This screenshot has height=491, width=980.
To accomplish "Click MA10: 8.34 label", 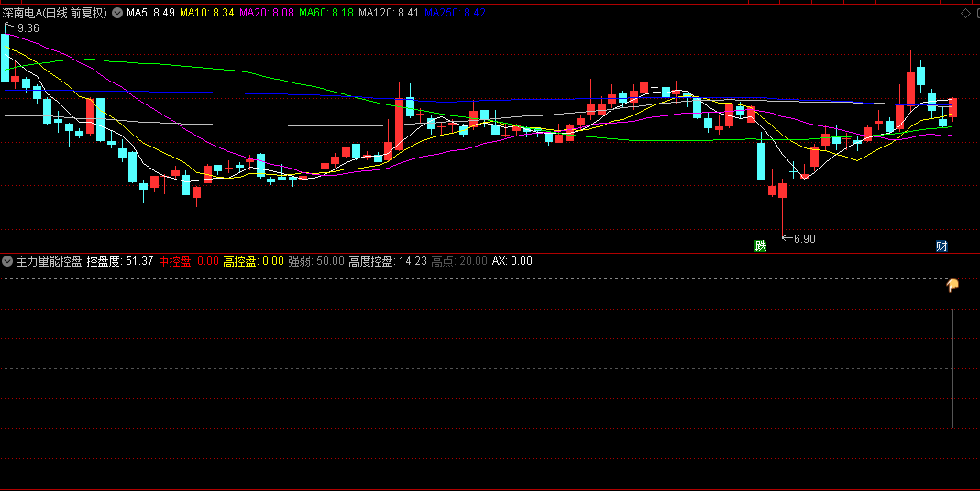I will coord(207,13).
